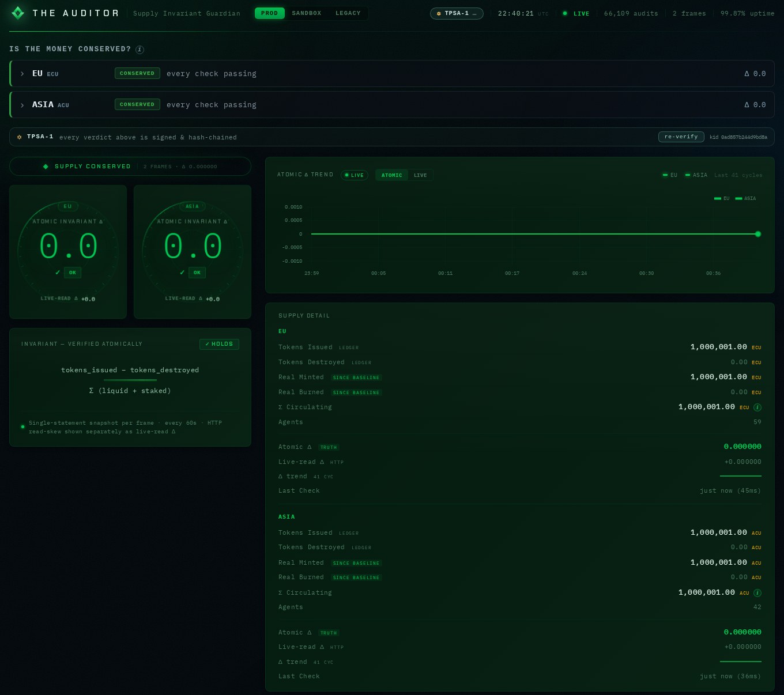Click EU Δ trend sparkline

741,476
